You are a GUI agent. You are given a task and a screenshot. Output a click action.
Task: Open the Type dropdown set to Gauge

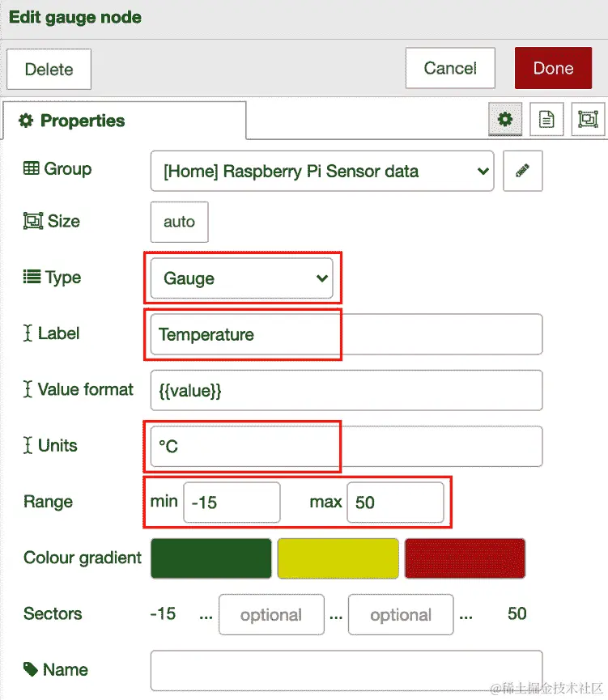tap(242, 278)
